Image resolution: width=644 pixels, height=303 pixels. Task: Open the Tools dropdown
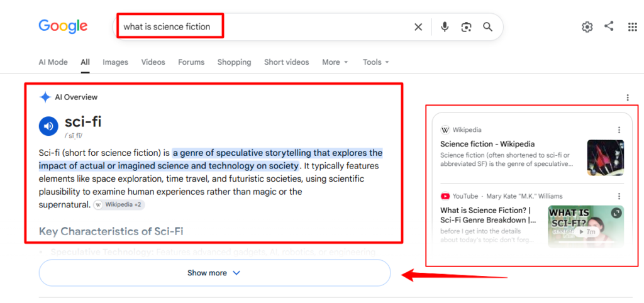[x=376, y=62]
